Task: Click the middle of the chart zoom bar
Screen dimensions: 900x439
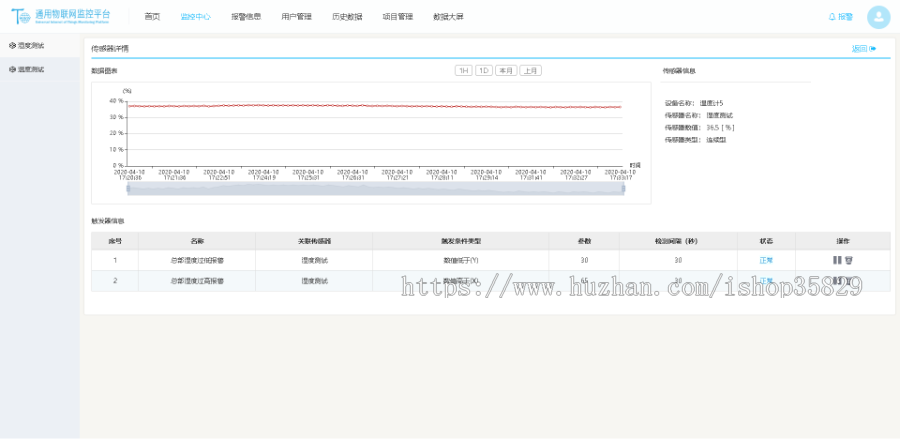Action: [375, 189]
